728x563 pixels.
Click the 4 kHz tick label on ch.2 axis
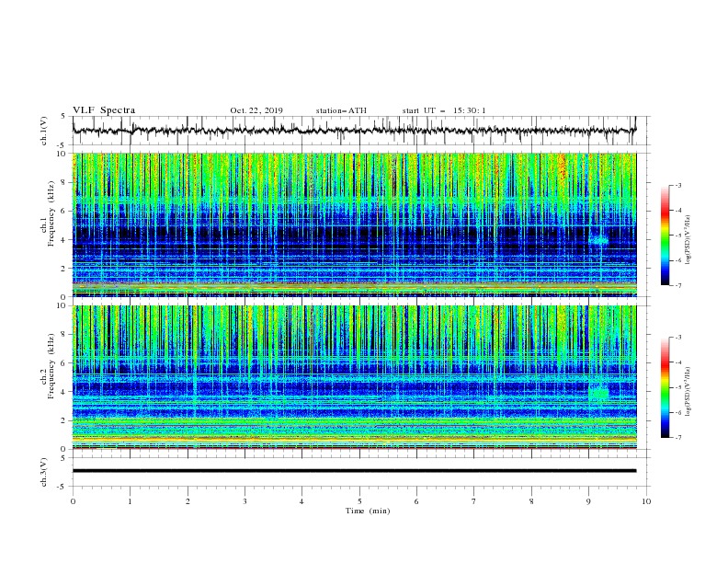coord(64,392)
